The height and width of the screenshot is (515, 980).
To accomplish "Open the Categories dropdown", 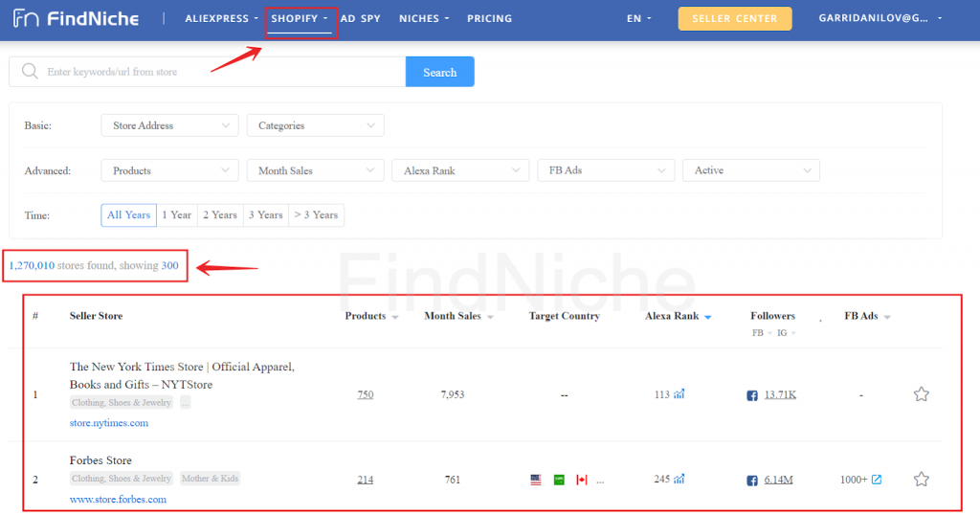I will pyautogui.click(x=316, y=125).
